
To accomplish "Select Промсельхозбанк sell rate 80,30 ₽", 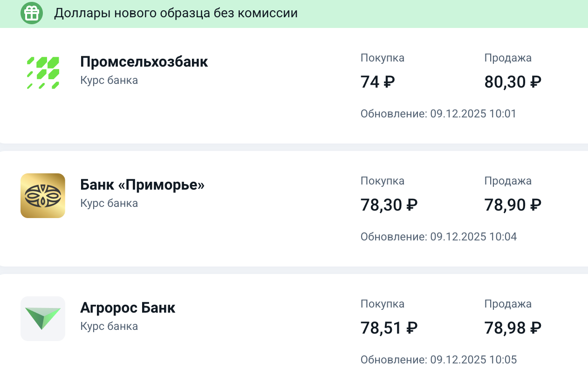I will pyautogui.click(x=513, y=82).
